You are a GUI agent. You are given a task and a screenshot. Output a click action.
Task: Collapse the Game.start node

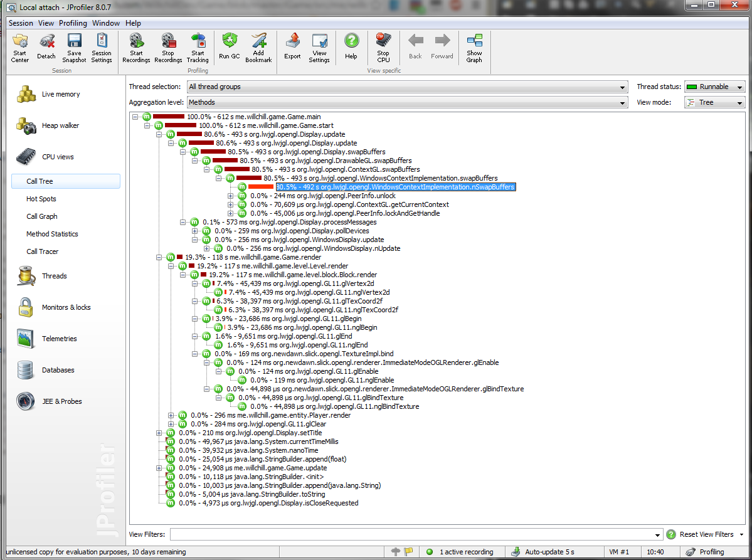click(x=147, y=125)
